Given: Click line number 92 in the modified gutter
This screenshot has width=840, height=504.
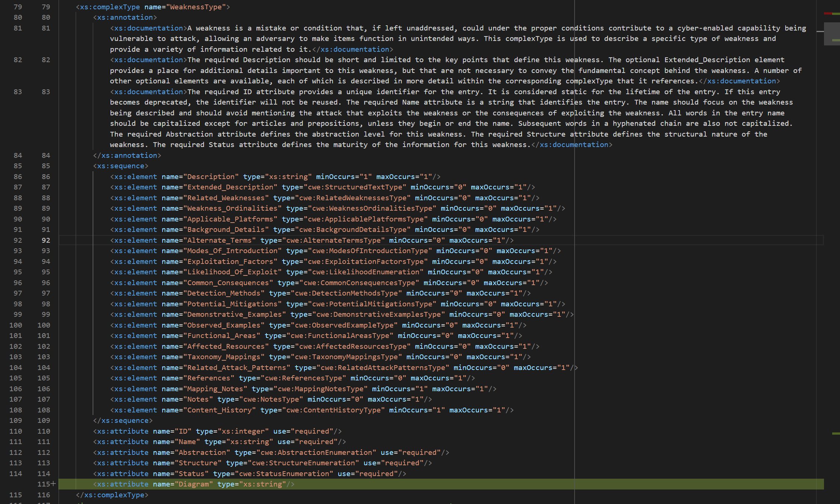Looking at the screenshot, I should 45,240.
